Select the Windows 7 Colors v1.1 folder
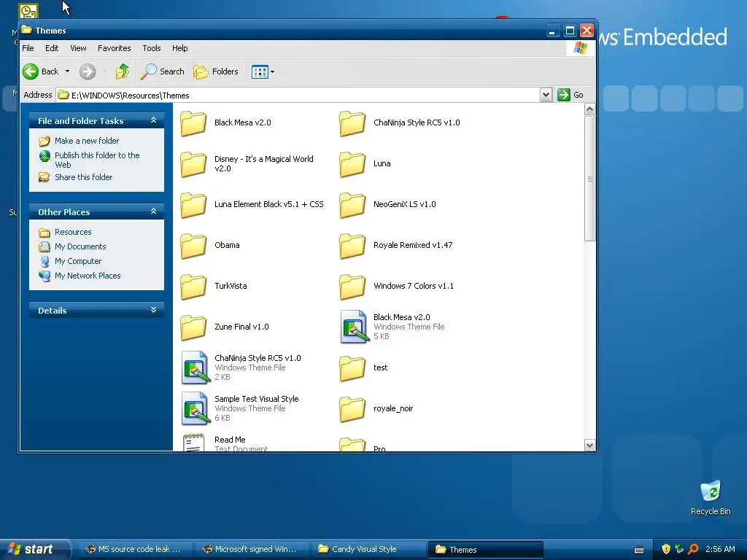The height and width of the screenshot is (560, 747). tap(352, 286)
